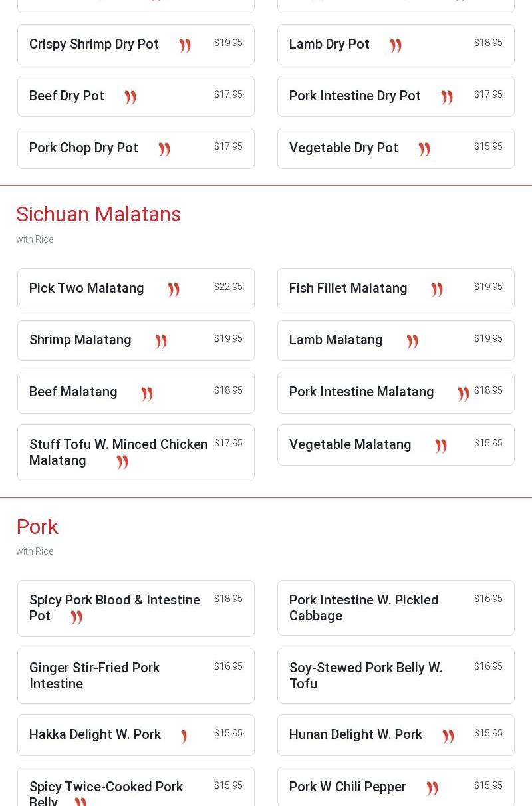
Task: Choose Shrimp Malatang from the menu
Action: (80, 340)
